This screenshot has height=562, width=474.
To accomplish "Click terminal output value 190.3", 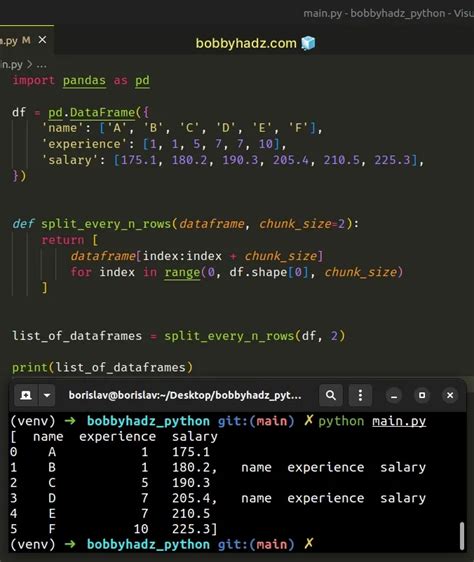I will pyautogui.click(x=191, y=483).
